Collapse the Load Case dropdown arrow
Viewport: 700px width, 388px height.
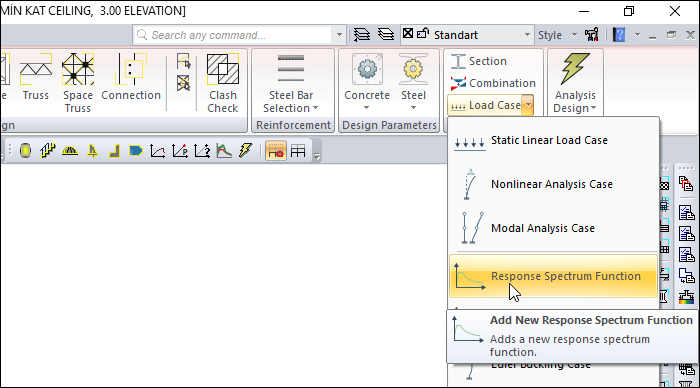tap(528, 105)
